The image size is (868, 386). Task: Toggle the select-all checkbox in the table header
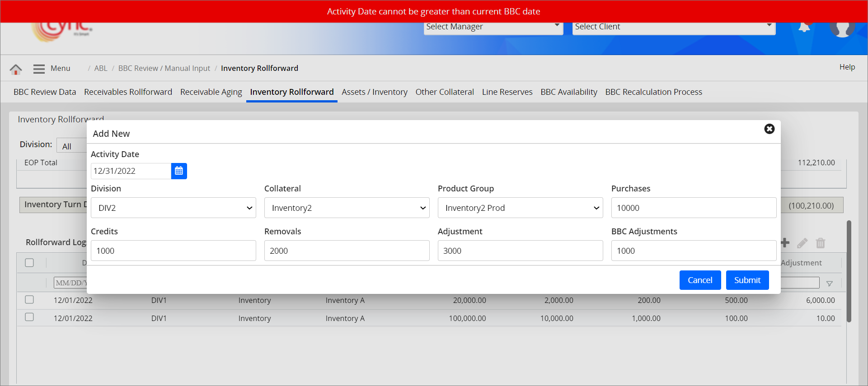point(29,263)
